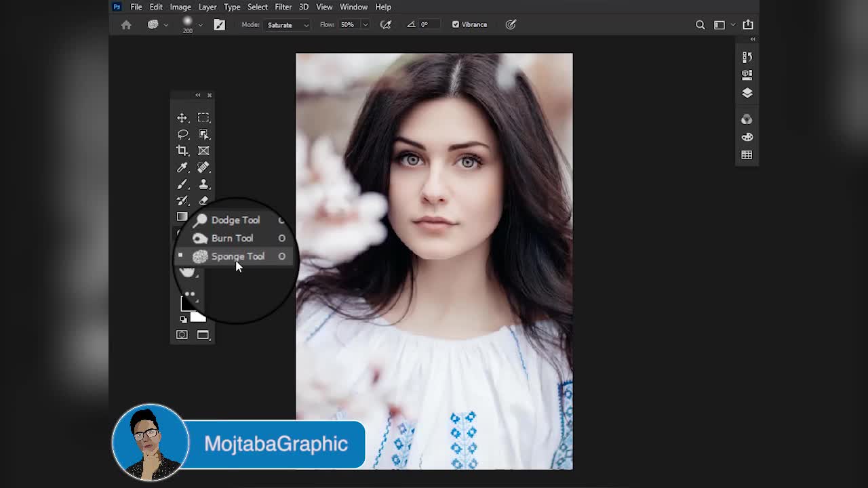Viewport: 868px width, 488px height.
Task: Expand the Flow percentage dropdown
Action: (x=365, y=25)
